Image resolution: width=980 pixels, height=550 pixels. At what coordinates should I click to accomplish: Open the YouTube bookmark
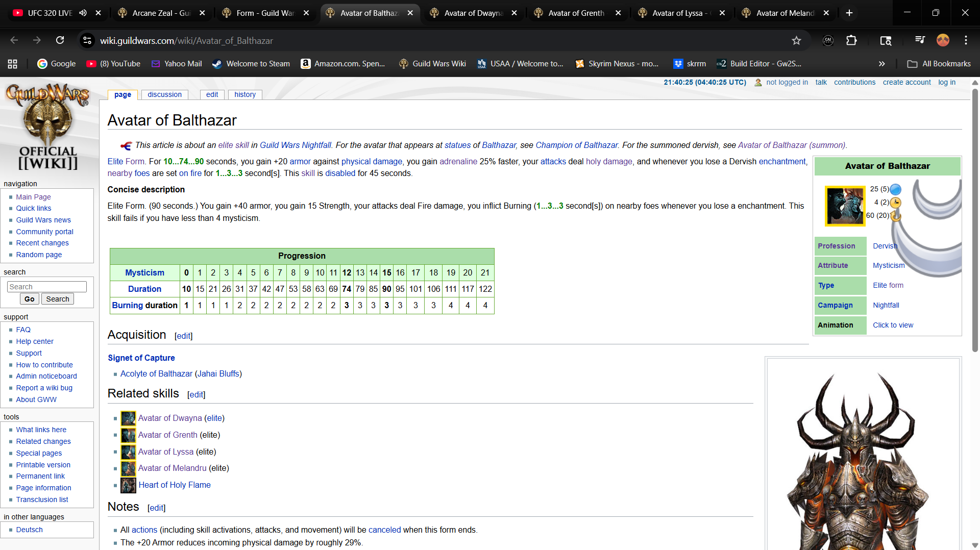tap(113, 64)
